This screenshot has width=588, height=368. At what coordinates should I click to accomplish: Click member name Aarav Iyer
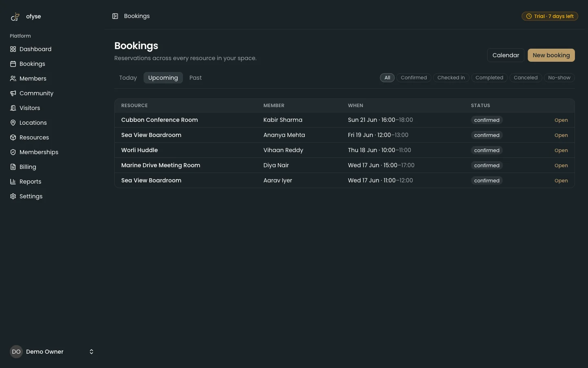click(x=278, y=180)
